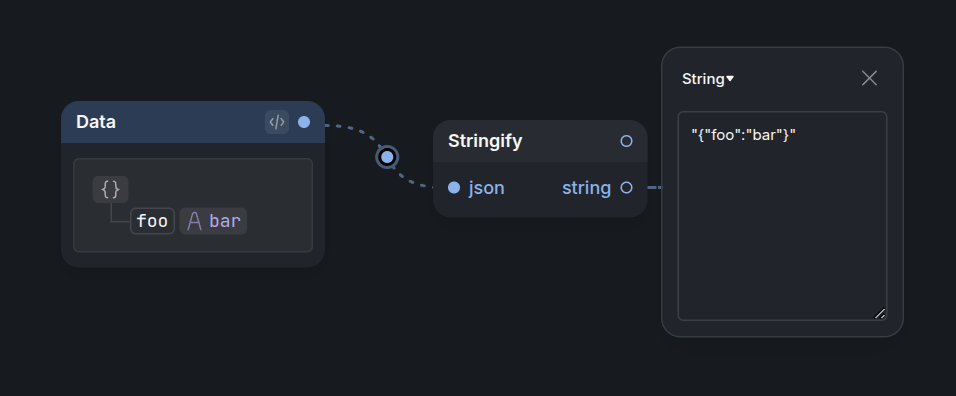Open the String type dropdown
Screen dimensions: 956x396
point(708,79)
